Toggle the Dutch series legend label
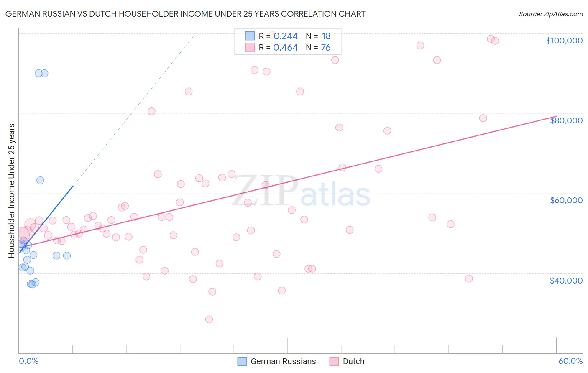Viewport: 588px width, 373px height. (x=353, y=361)
